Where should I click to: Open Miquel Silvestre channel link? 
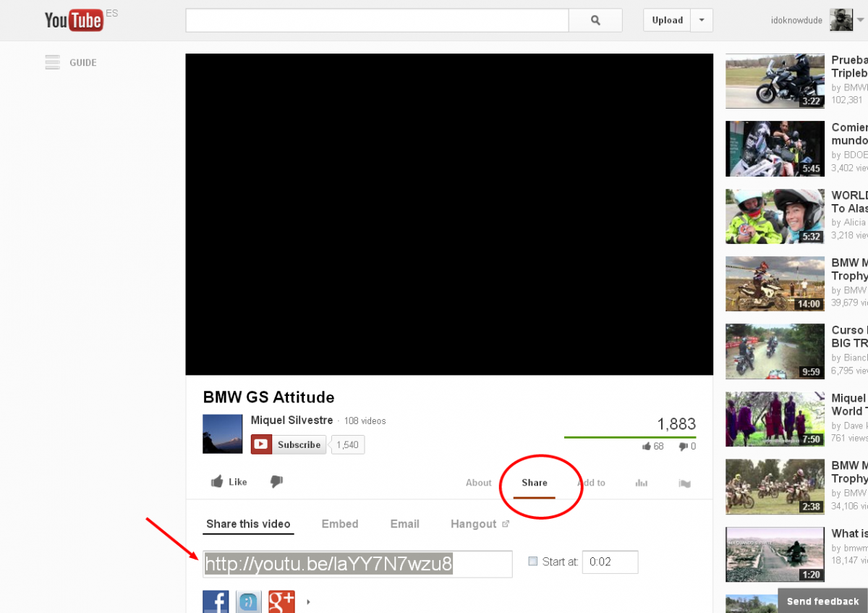coord(292,420)
